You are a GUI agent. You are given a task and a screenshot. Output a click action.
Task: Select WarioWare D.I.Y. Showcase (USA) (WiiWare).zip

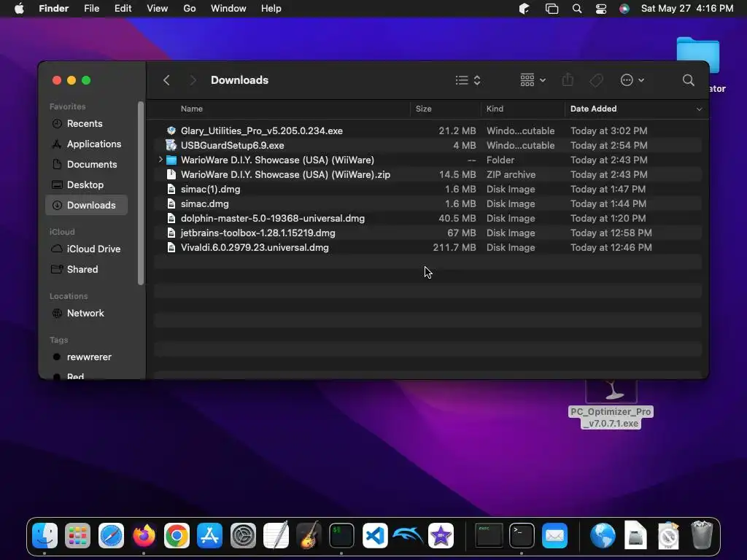tap(427, 174)
